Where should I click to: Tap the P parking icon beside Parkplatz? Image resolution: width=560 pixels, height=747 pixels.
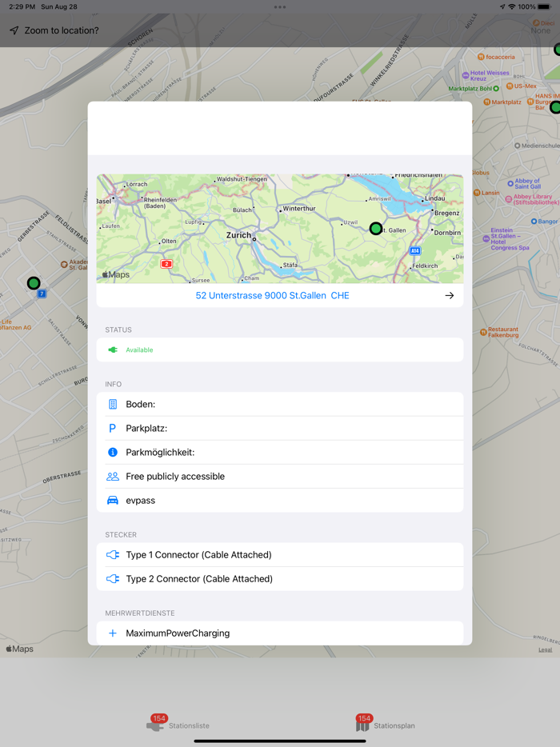pos(113,429)
